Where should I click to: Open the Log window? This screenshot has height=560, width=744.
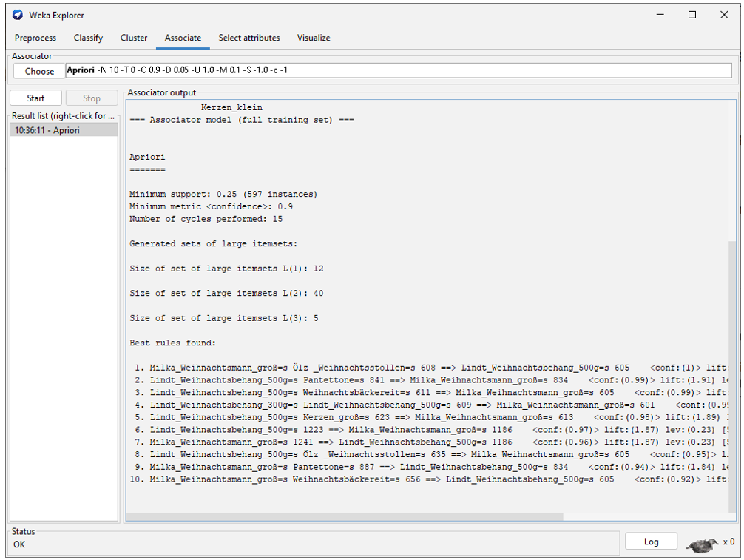coord(651,542)
